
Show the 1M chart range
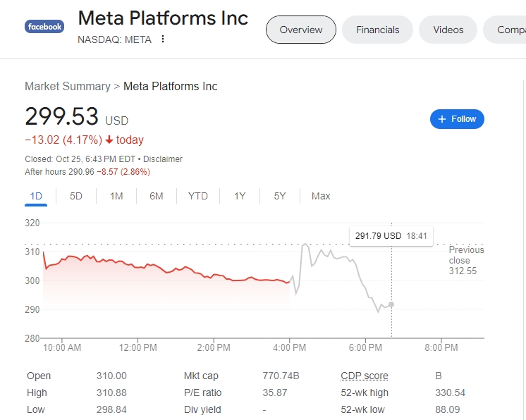pos(116,196)
